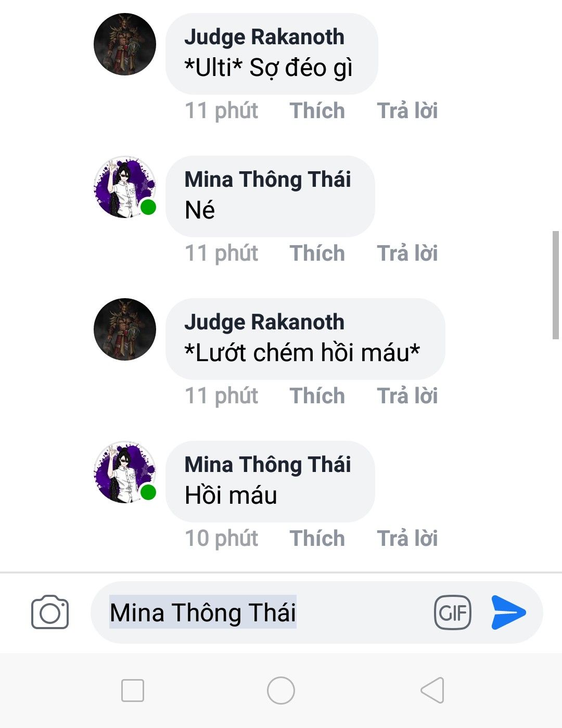The height and width of the screenshot is (728, 562).
Task: Reply to the "*Lướt chém hồi máu*" comment
Action: 407,396
